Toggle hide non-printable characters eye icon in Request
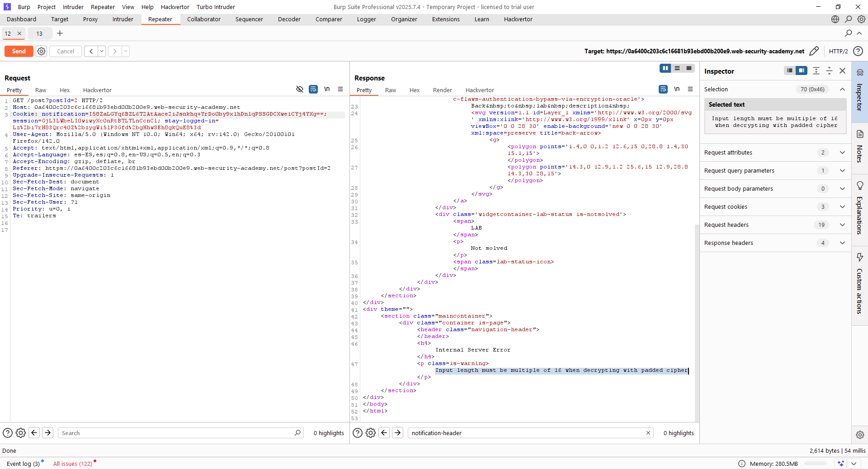Viewport: 868px width, 469px height. pyautogui.click(x=299, y=89)
